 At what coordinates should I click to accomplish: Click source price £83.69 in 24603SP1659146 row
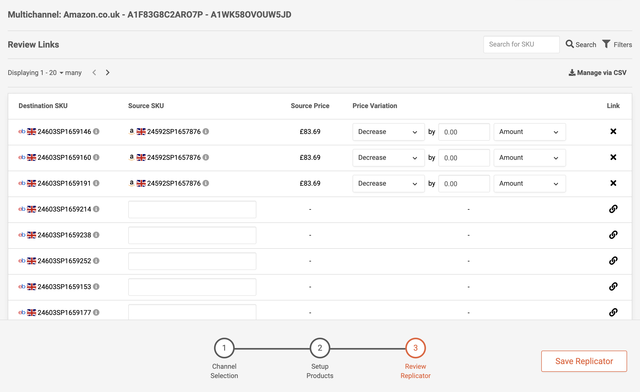point(310,131)
